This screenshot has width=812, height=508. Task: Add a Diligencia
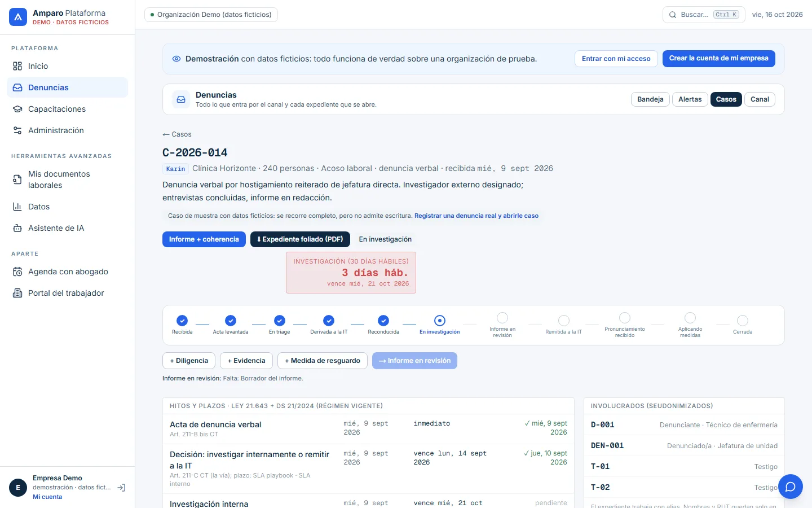click(189, 361)
